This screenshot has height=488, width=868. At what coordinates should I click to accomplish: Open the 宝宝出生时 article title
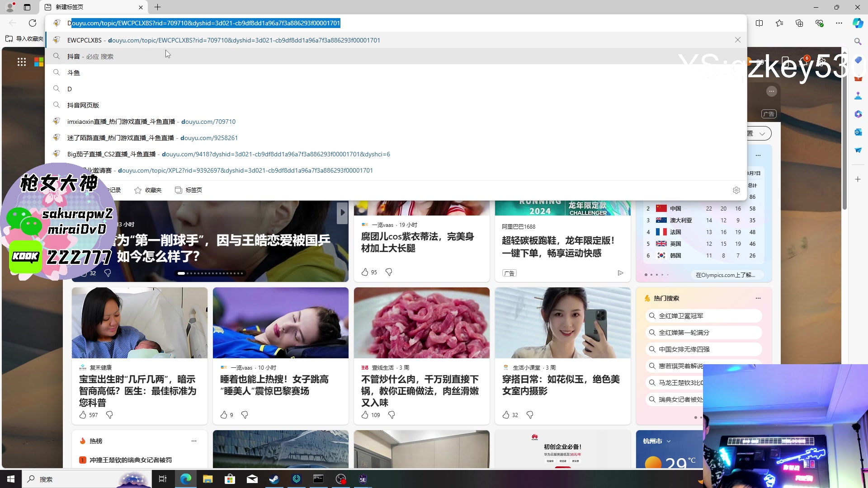(x=137, y=391)
